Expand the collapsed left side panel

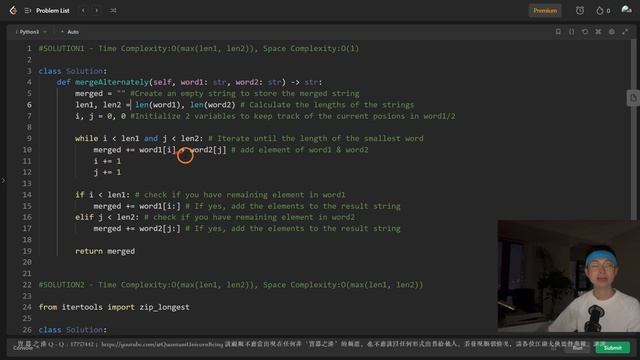3,180
